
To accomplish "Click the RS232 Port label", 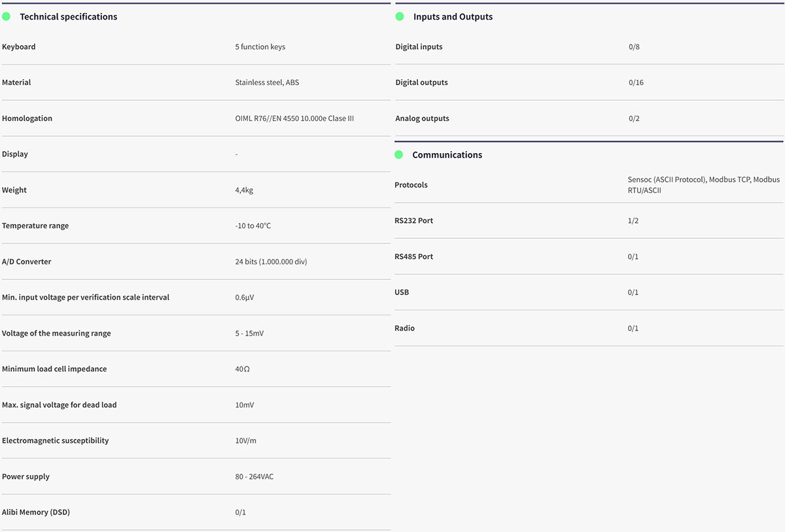I will (x=413, y=221).
